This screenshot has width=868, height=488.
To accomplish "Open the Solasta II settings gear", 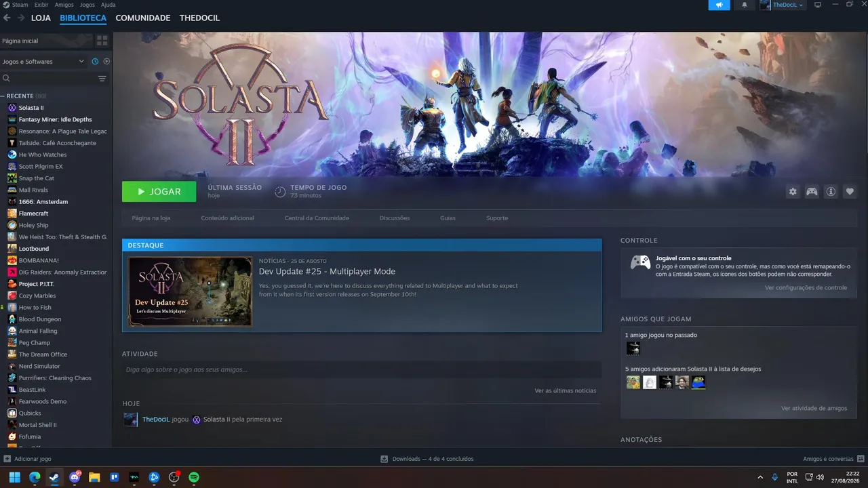I will (x=793, y=192).
